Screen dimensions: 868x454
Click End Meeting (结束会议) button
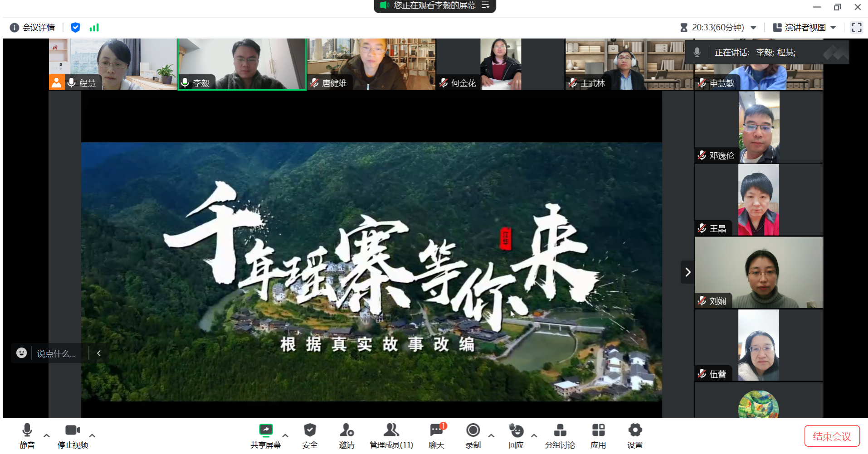pos(832,436)
